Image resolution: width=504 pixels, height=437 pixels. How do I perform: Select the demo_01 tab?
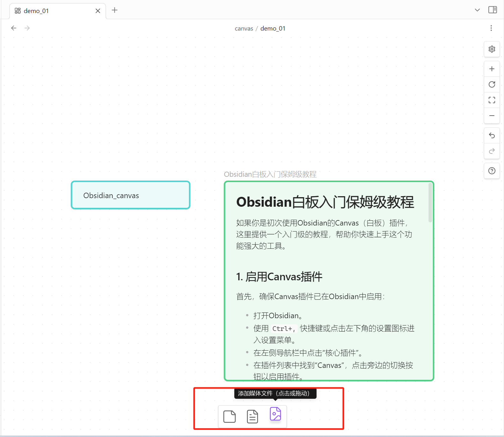[x=58, y=11]
